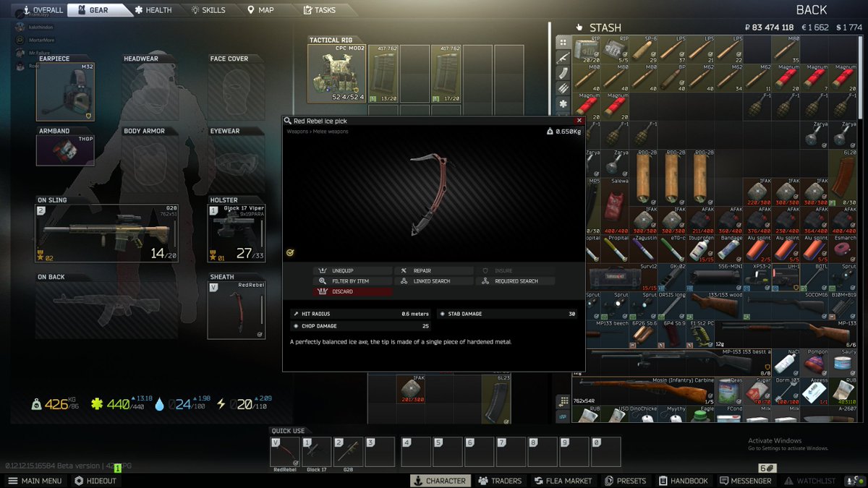This screenshot has height=488, width=868.
Task: Select the G28 rifle on sling
Action: coord(106,234)
